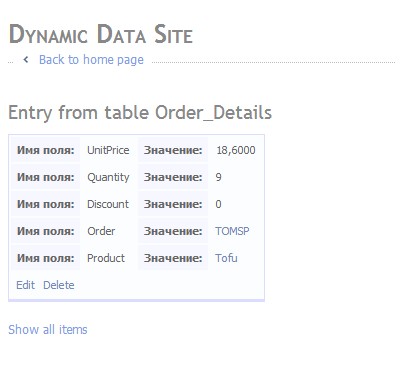Select the Quantity value 9
Screen dimensions: 403x376
(x=218, y=177)
